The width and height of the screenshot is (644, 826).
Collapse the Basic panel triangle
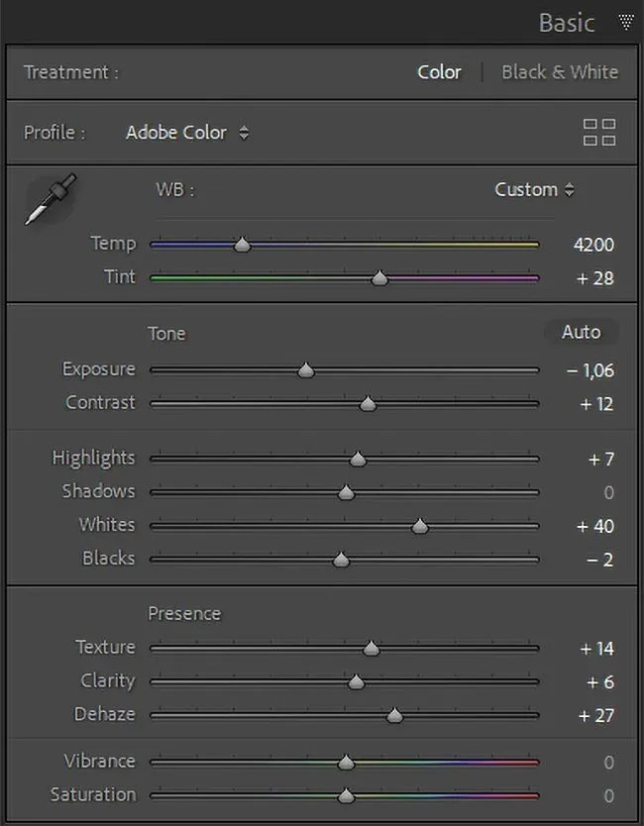tap(625, 22)
